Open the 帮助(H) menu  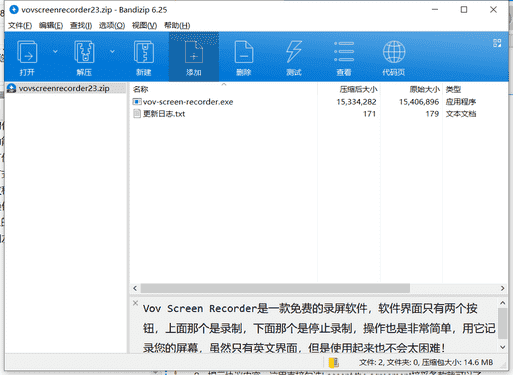click(x=177, y=25)
